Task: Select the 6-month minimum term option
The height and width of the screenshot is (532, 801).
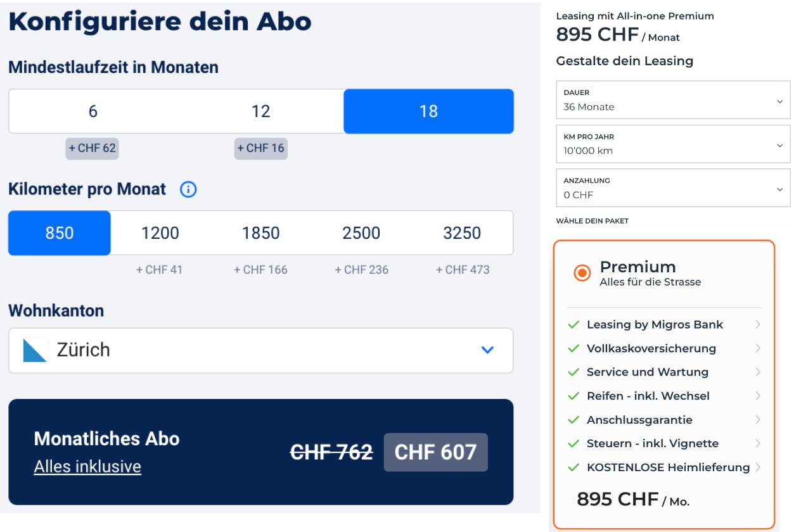Action: click(93, 111)
